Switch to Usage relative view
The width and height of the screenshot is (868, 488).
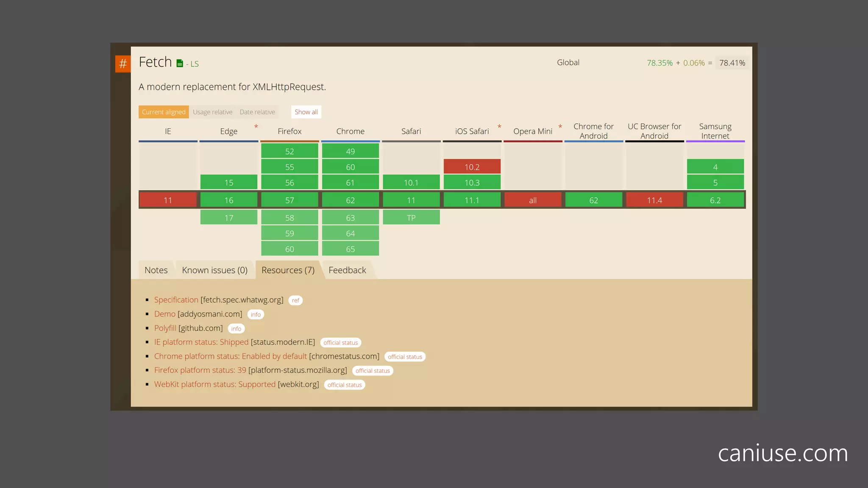click(x=212, y=112)
